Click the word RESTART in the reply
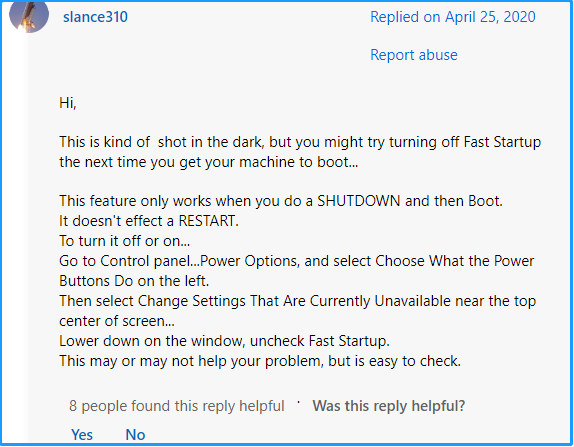This screenshot has width=574, height=447. click(206, 221)
